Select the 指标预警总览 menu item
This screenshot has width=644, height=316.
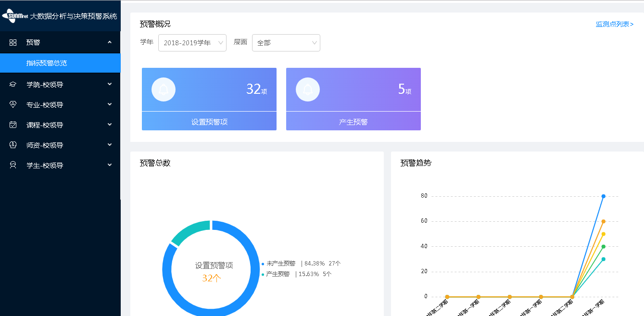coord(47,63)
